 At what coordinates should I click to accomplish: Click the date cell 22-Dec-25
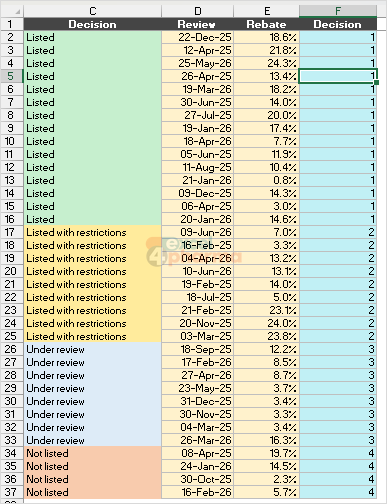pos(198,37)
